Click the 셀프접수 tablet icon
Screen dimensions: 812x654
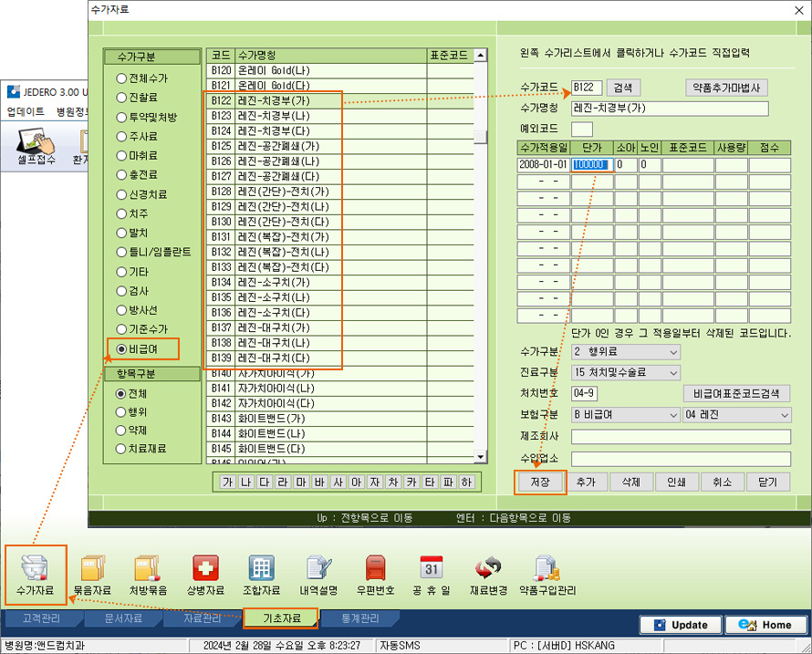click(x=36, y=140)
